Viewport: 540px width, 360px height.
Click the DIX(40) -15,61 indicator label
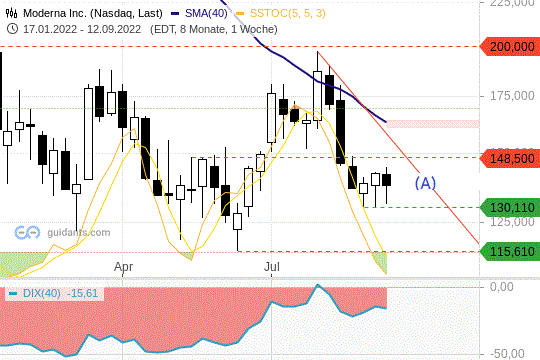(x=60, y=294)
